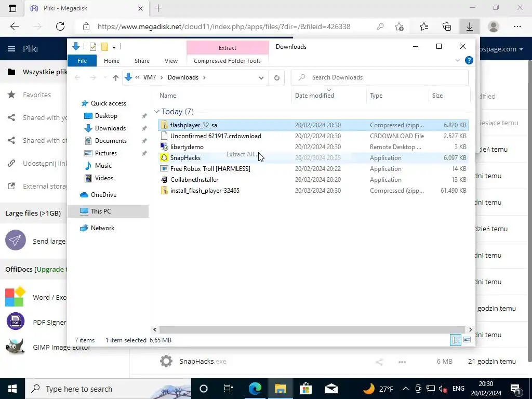Open Explorer Help question mark icon
Viewport: 532px width, 399px height.
coord(469,60)
